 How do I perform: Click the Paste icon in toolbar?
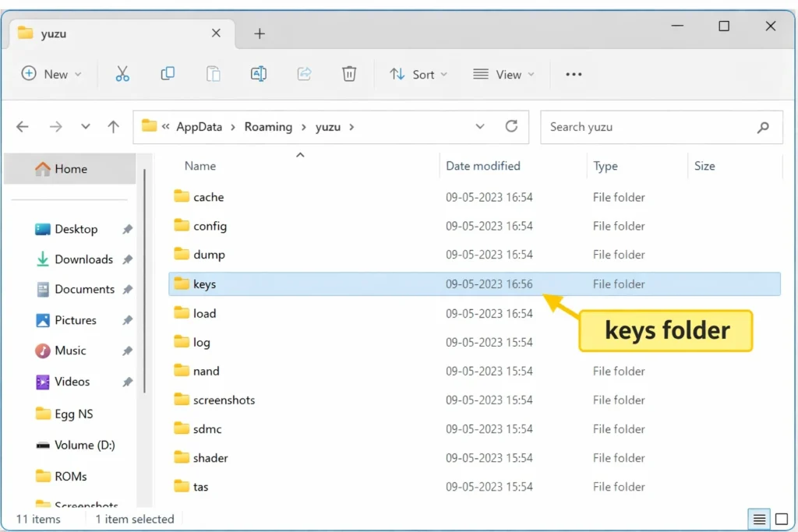click(x=213, y=74)
